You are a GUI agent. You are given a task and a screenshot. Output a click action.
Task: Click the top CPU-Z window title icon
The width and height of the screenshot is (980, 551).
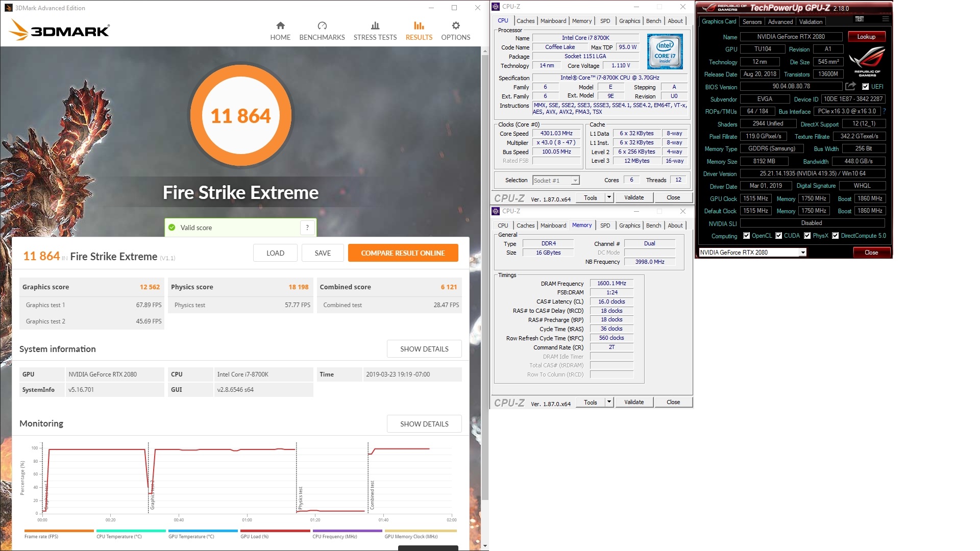coord(496,7)
